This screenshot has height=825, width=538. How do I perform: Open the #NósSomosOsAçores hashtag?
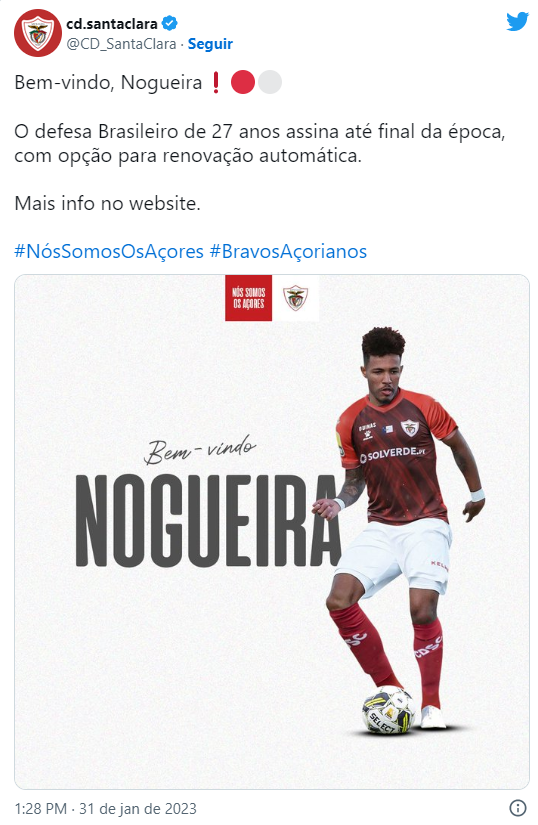[x=109, y=251]
